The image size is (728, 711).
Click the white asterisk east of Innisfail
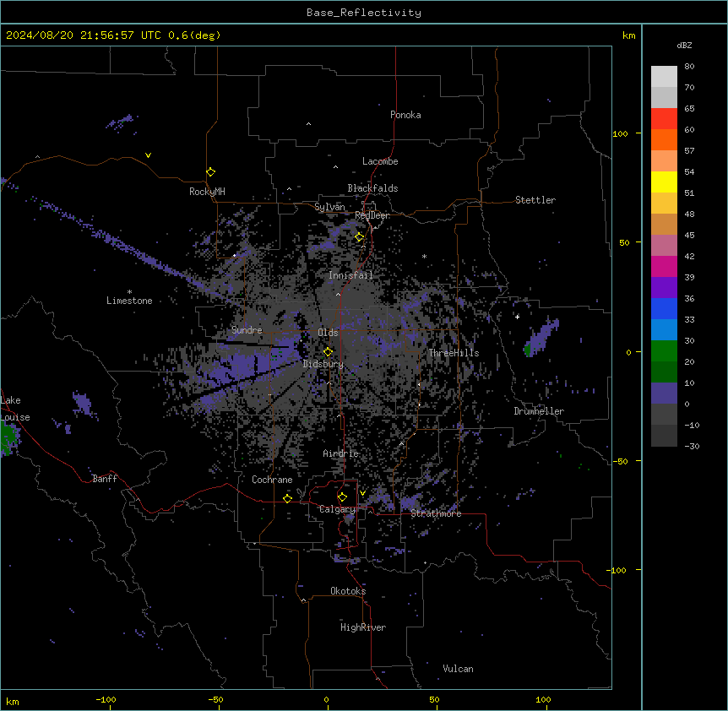[x=424, y=256]
